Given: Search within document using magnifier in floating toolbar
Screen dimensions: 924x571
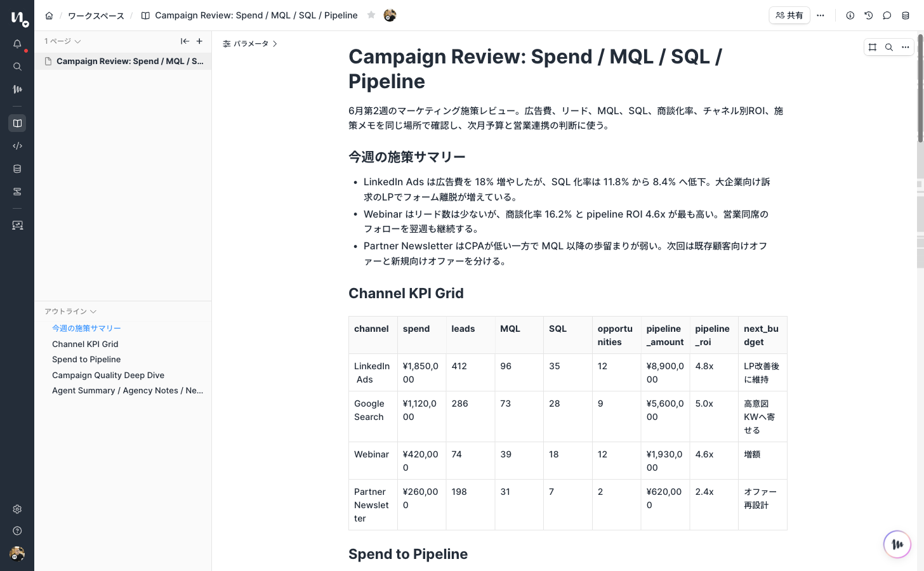Looking at the screenshot, I should [x=889, y=47].
